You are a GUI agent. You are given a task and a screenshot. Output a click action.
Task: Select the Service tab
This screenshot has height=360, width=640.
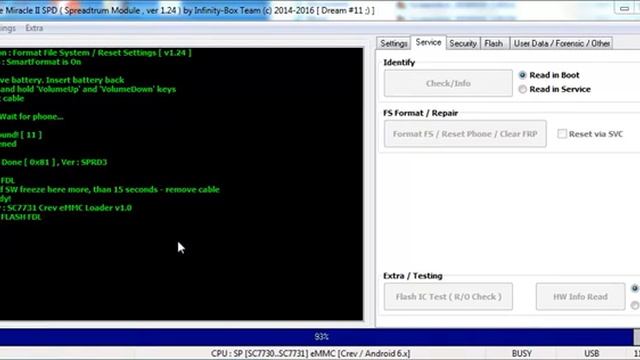point(428,42)
